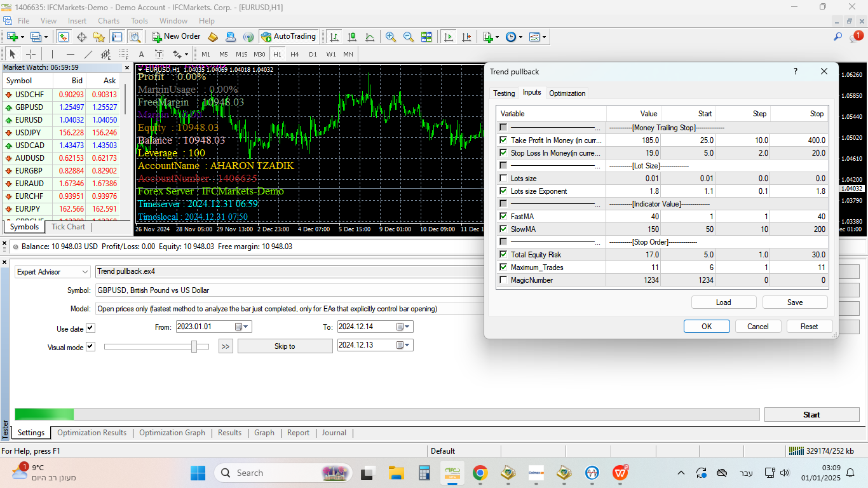Viewport: 868px width, 488px height.
Task: Toggle chart shift icon
Action: 466,37
